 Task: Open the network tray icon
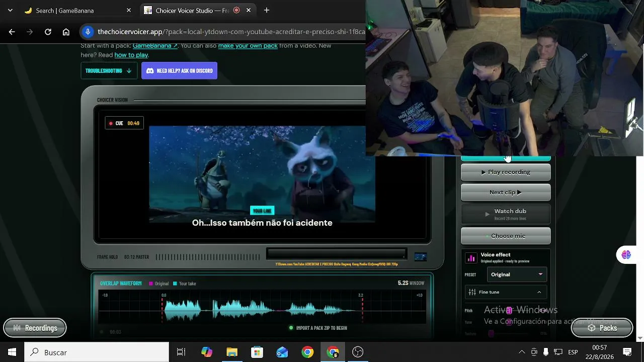coord(558,352)
